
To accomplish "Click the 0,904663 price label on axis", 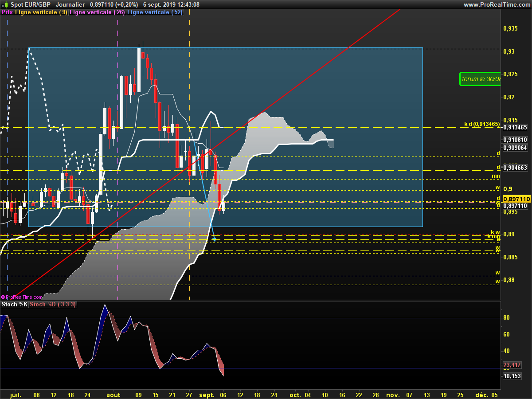I will tap(515, 168).
